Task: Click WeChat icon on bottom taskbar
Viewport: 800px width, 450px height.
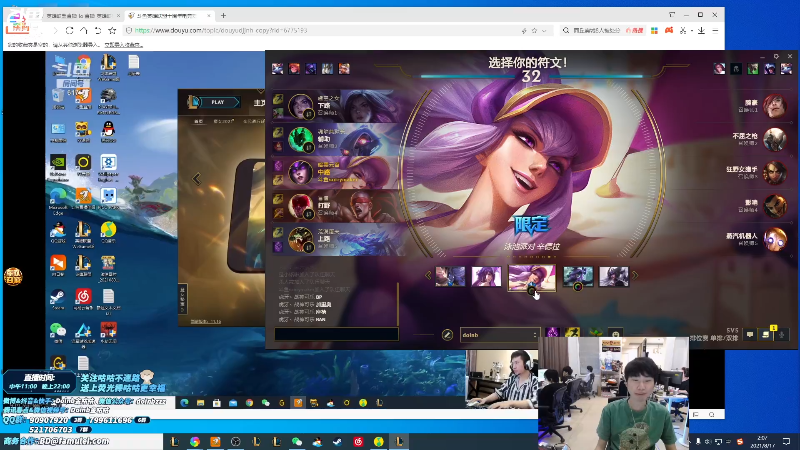Action: point(297,441)
